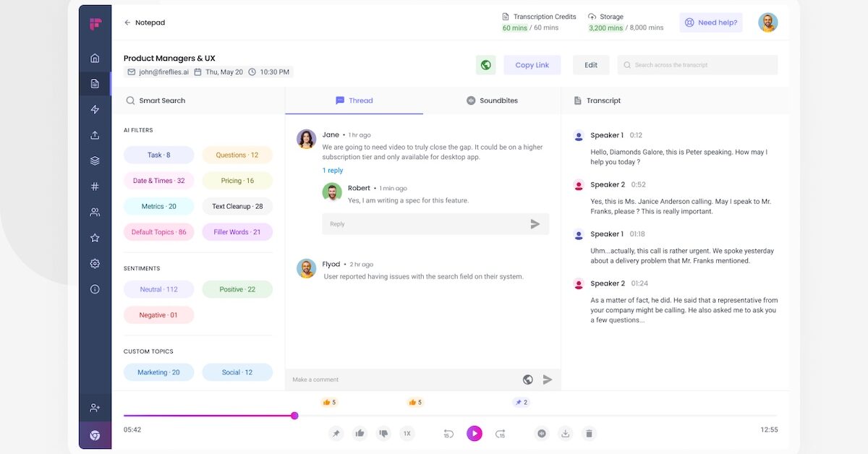Open the Topics hashtag icon
The height and width of the screenshot is (454, 868).
(x=95, y=186)
